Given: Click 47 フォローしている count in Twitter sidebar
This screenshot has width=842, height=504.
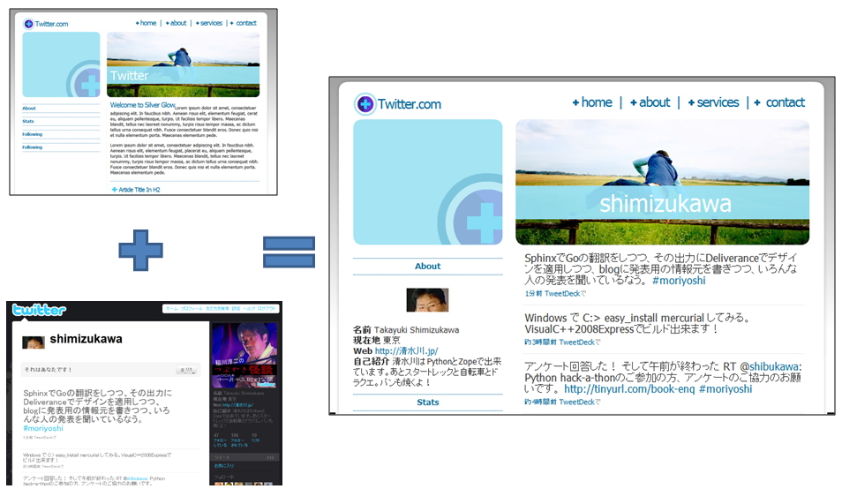Looking at the screenshot, I should tap(220, 440).
